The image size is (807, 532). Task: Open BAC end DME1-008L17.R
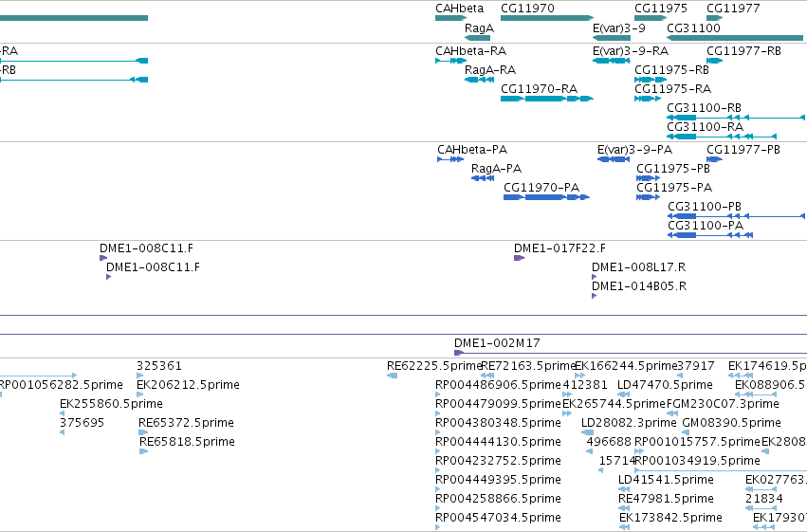tap(594, 277)
